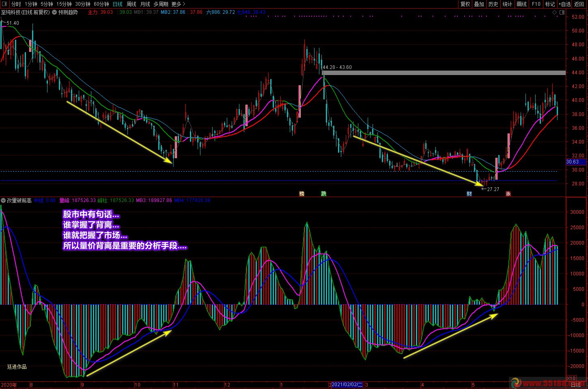Toggle 复权 price adjustment
588x389 pixels.
(x=465, y=4)
